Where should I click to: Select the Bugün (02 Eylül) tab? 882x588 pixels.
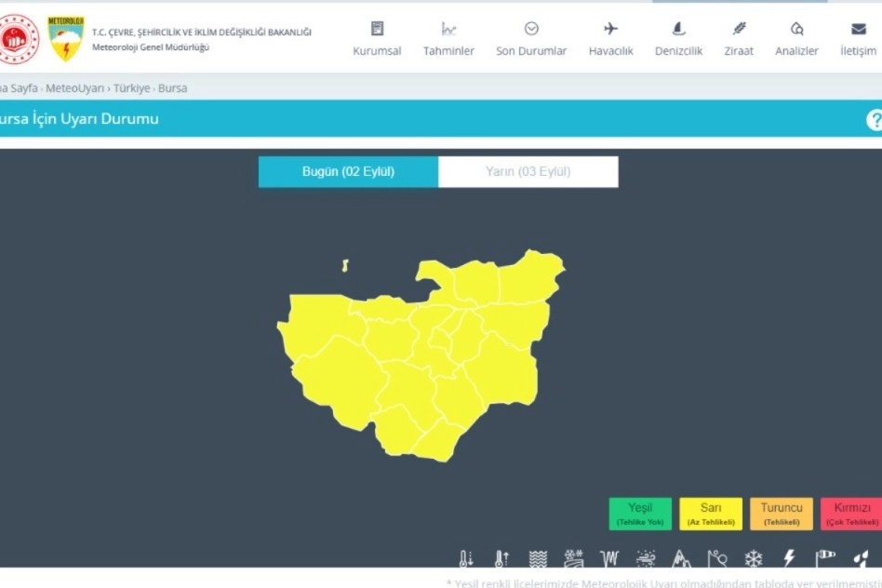[x=348, y=172]
